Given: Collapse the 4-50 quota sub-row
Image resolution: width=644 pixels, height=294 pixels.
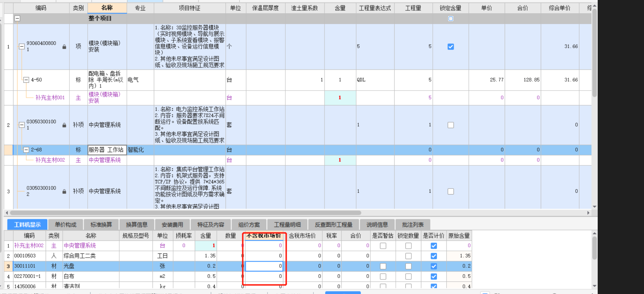Looking at the screenshot, I should click(x=26, y=80).
